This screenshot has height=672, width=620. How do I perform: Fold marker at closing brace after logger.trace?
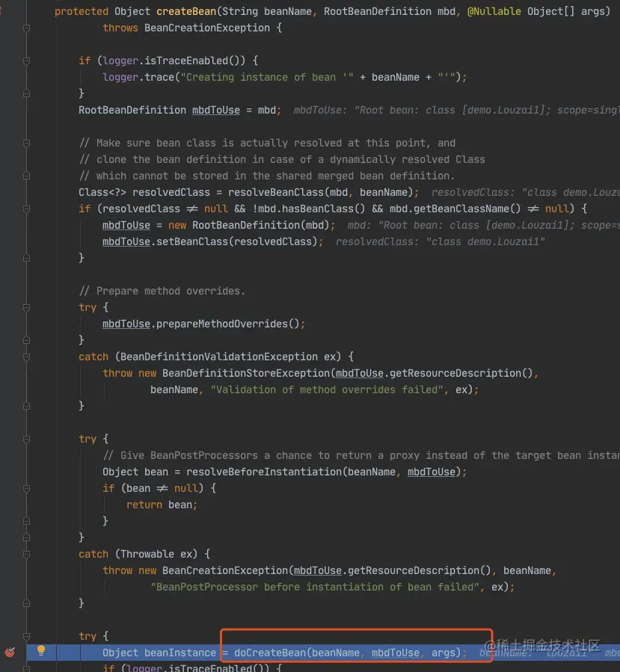[x=26, y=93]
